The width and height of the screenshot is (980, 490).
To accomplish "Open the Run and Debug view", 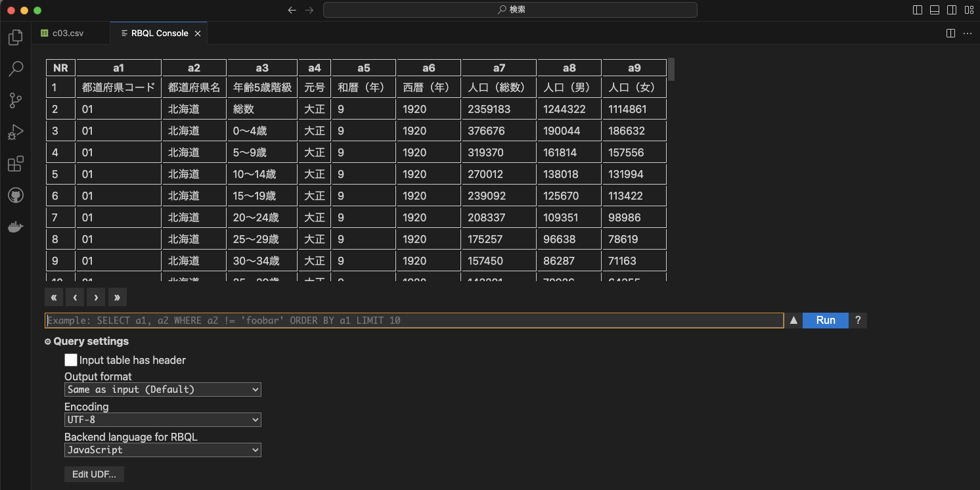I will (15, 131).
